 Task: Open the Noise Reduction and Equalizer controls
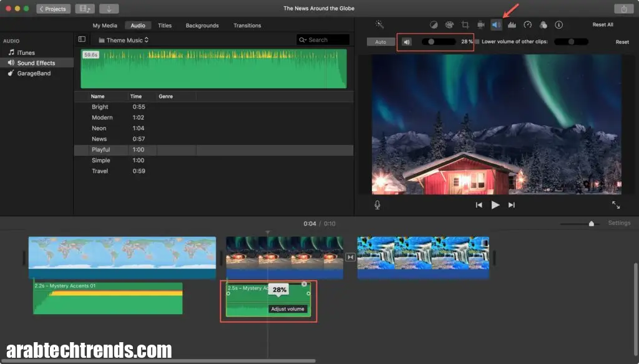(512, 25)
